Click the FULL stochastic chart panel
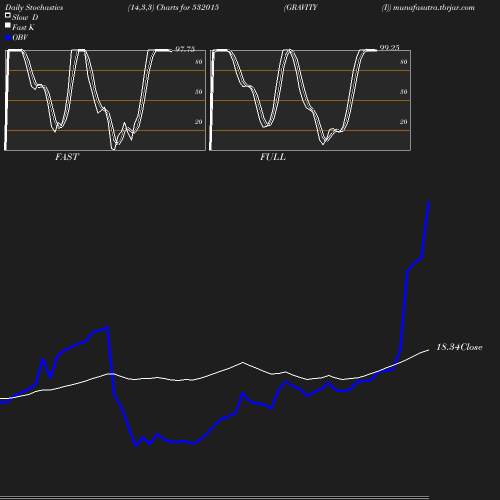The height and width of the screenshot is (500, 500). tap(310, 100)
